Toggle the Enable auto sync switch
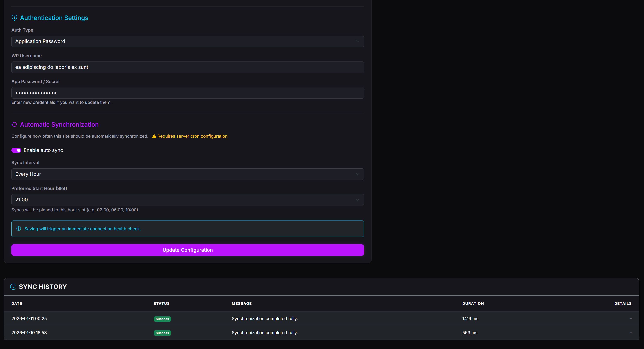644x349 pixels. tap(16, 150)
